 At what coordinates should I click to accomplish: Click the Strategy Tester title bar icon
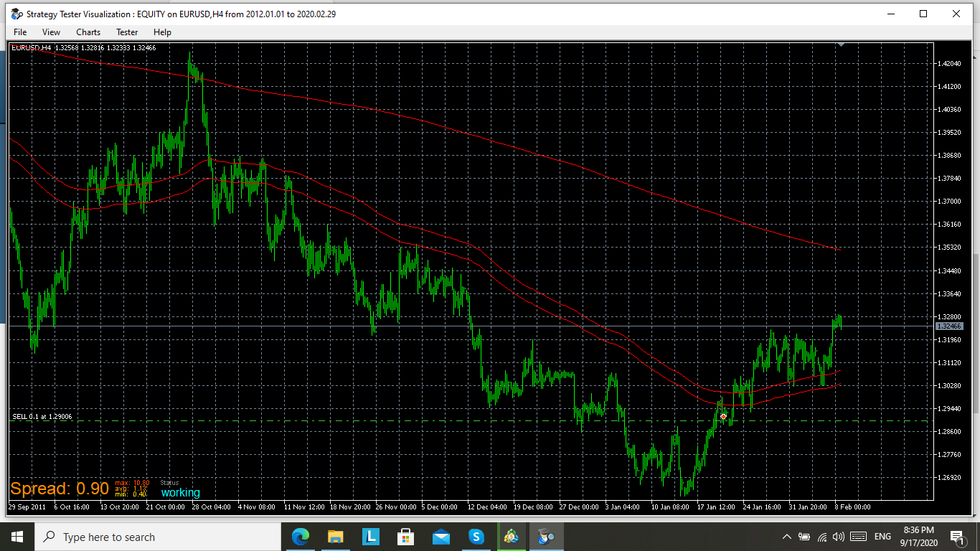click(17, 14)
